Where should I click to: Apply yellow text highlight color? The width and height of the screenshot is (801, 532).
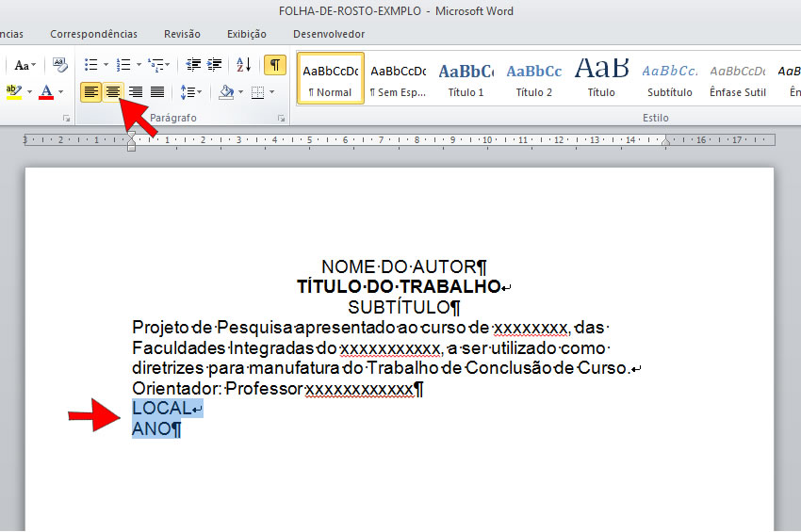14,92
